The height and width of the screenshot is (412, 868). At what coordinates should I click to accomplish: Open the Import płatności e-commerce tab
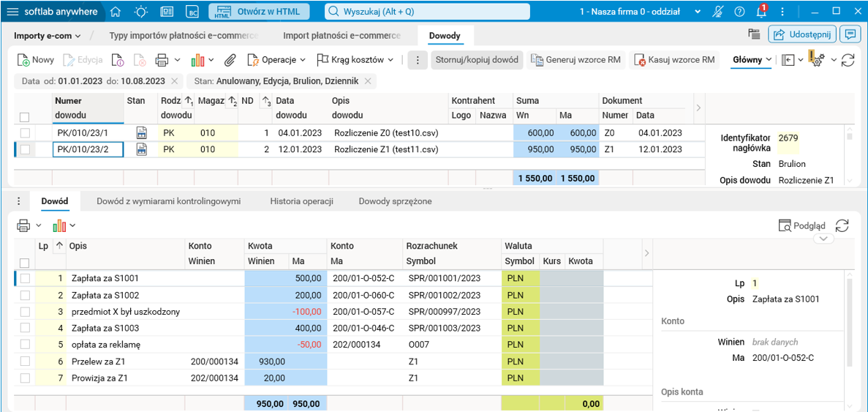point(341,35)
